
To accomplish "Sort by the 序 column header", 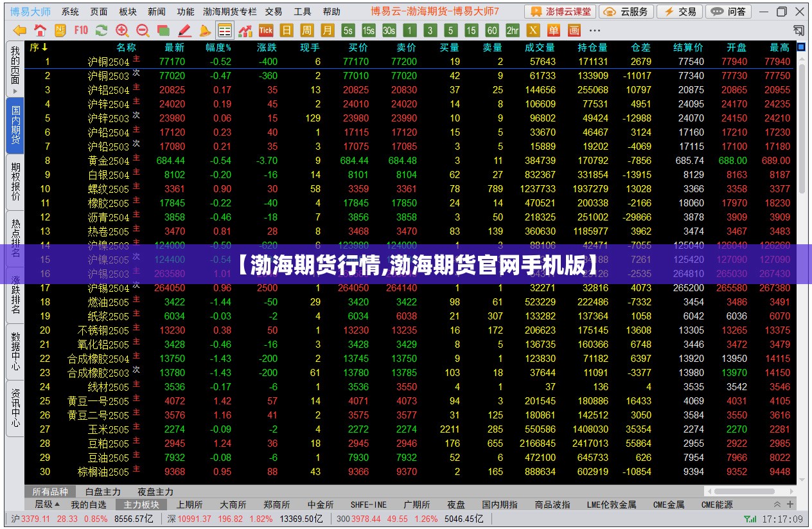I will [x=39, y=48].
